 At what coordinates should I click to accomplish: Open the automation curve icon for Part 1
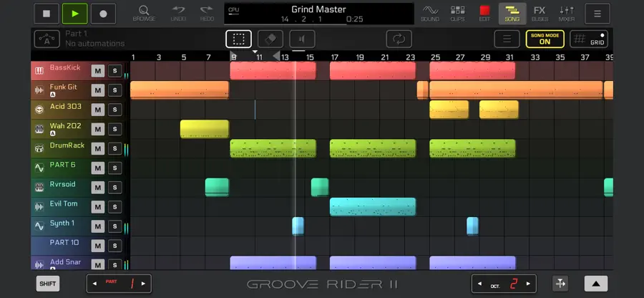pyautogui.click(x=47, y=39)
